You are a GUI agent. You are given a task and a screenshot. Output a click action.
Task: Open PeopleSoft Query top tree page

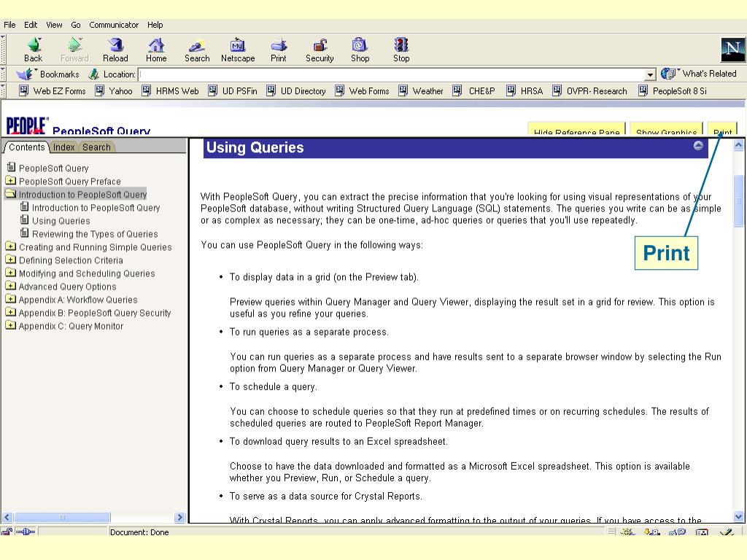pyautogui.click(x=53, y=168)
